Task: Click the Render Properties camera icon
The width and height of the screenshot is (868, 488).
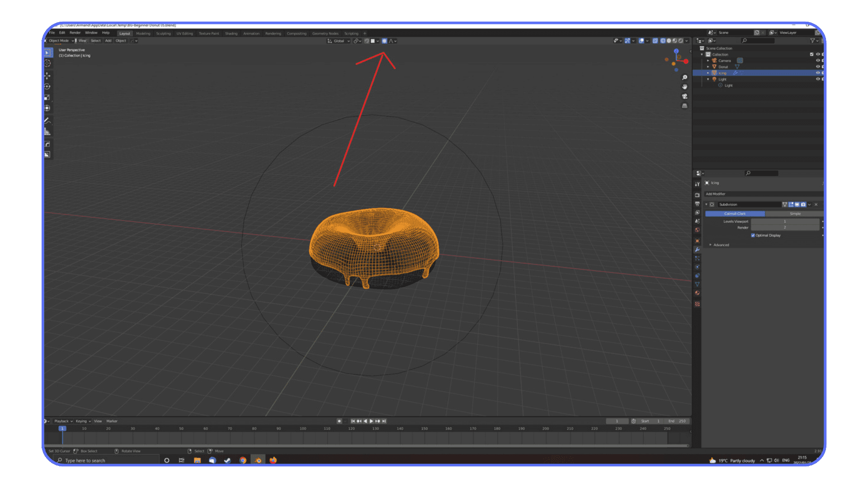Action: tap(698, 195)
